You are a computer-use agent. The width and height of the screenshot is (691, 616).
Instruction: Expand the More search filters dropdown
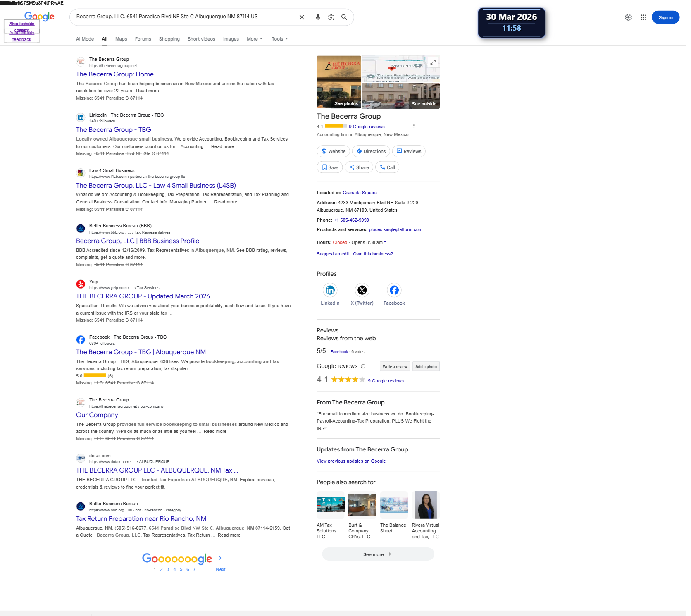pyautogui.click(x=255, y=39)
